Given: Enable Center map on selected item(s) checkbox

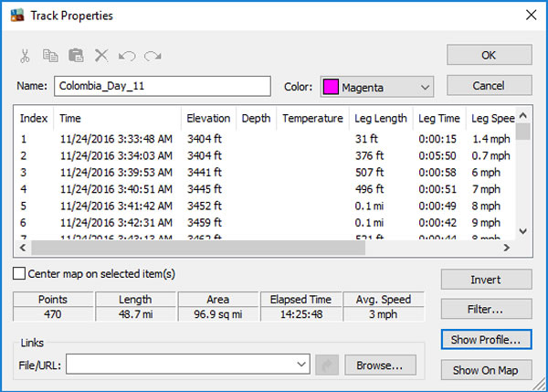Looking at the screenshot, I should click(19, 273).
